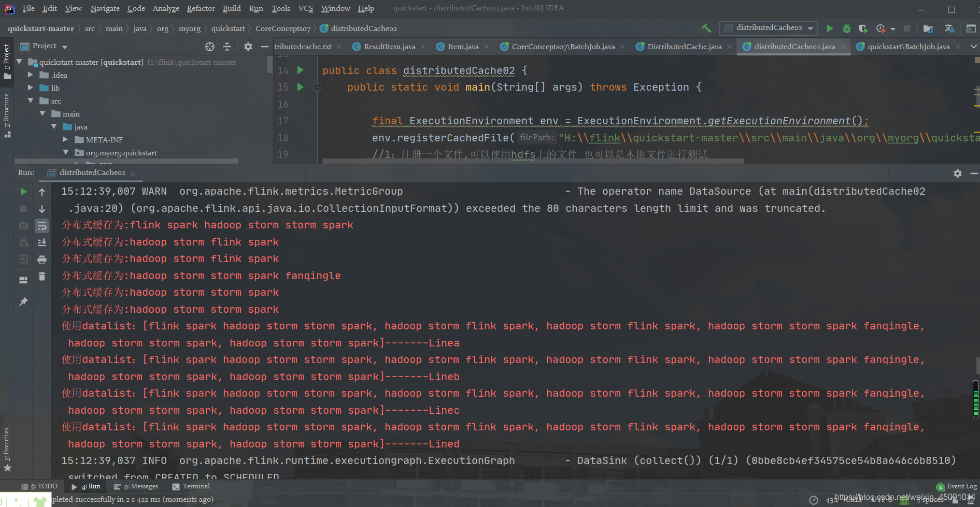Screen dimensions: 980x507
Task: Toggle the 1: Project side tab
Action: tap(7, 61)
